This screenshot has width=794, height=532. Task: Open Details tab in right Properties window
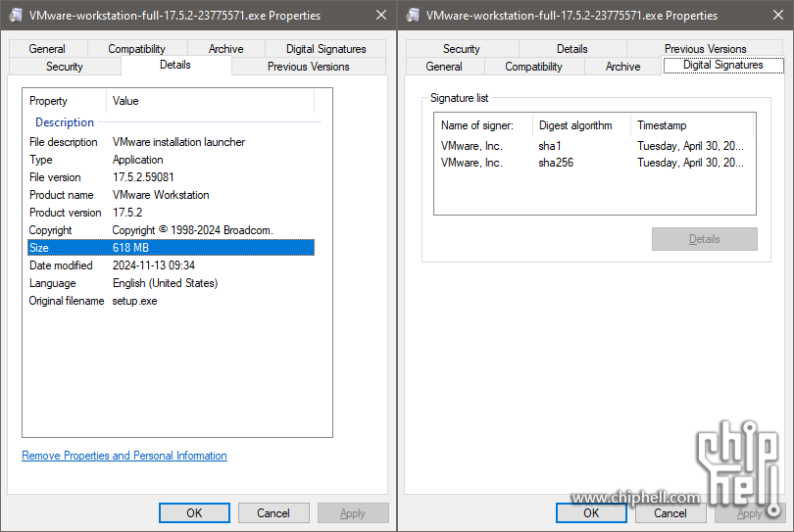pos(572,49)
